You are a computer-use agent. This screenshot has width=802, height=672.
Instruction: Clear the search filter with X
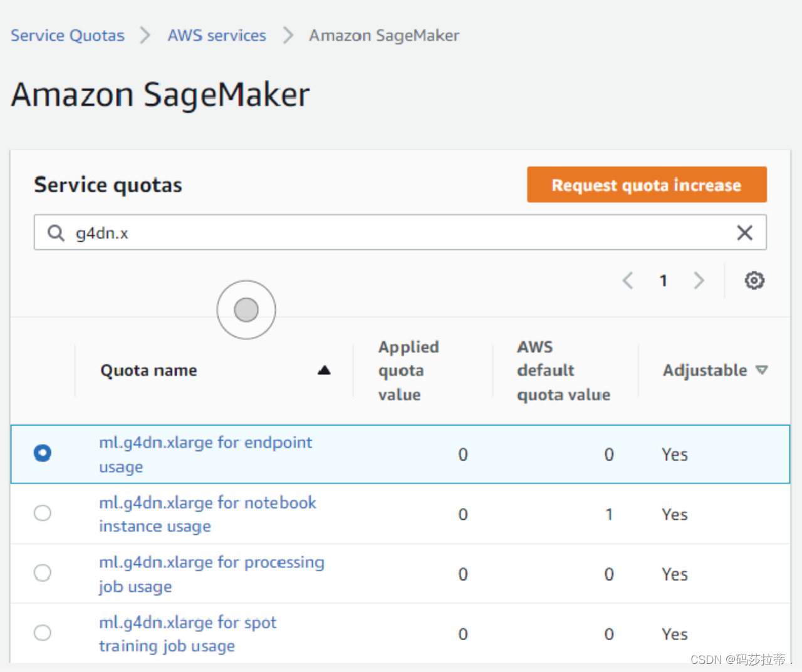(x=744, y=233)
